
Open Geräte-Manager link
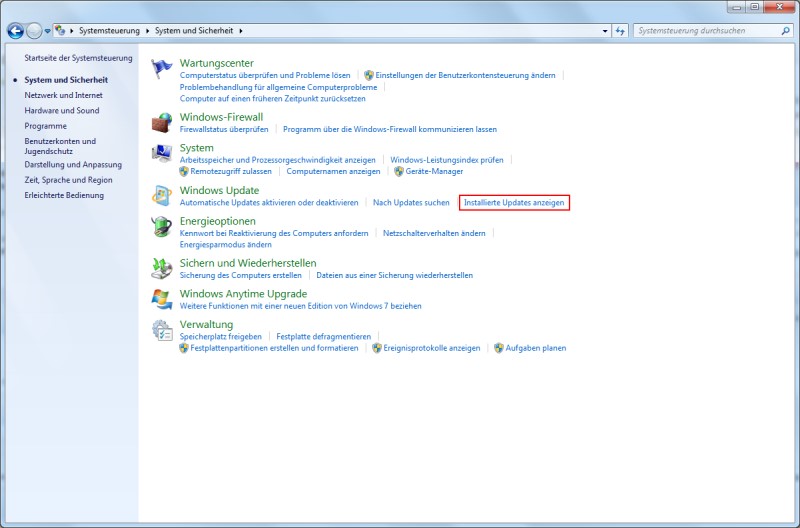[x=434, y=171]
